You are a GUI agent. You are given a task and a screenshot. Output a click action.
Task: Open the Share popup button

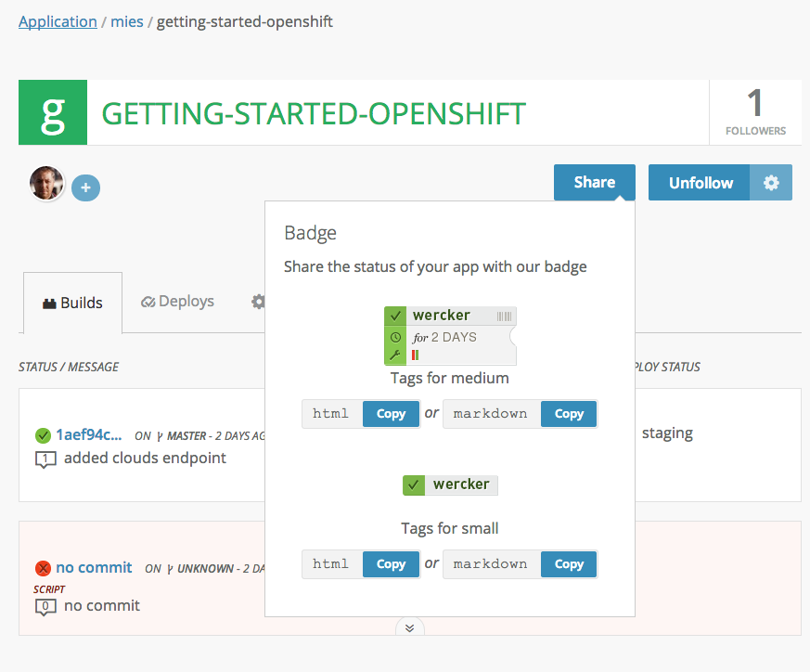tap(595, 182)
